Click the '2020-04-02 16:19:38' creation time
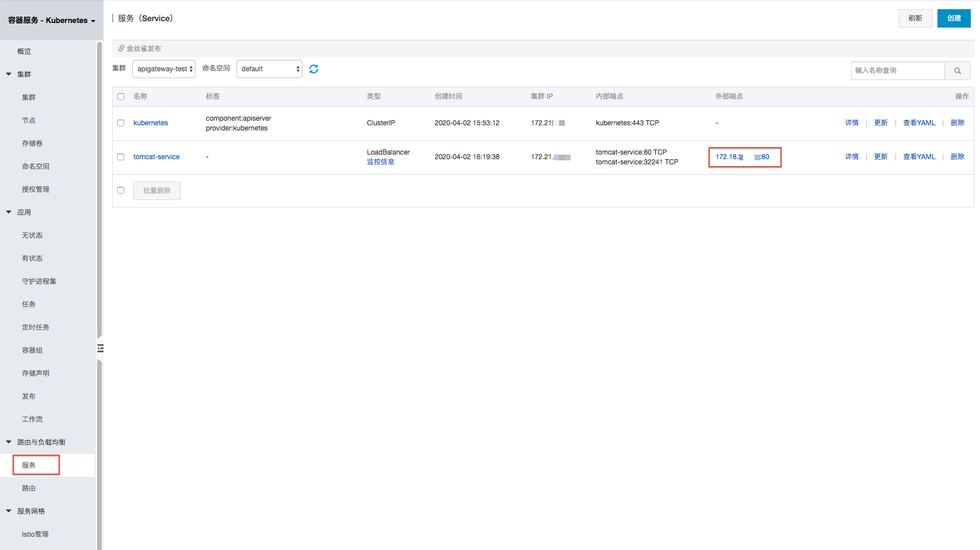The image size is (980, 550). (x=467, y=157)
